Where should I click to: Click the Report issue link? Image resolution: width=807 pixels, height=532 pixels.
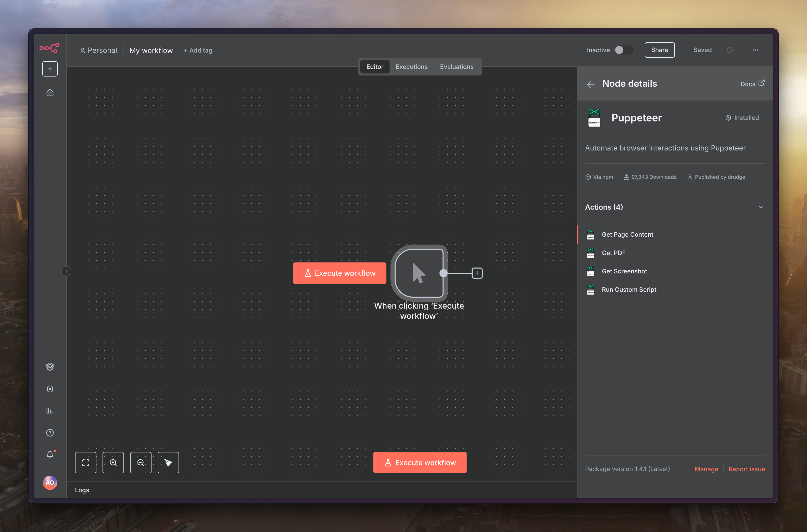[x=746, y=469]
